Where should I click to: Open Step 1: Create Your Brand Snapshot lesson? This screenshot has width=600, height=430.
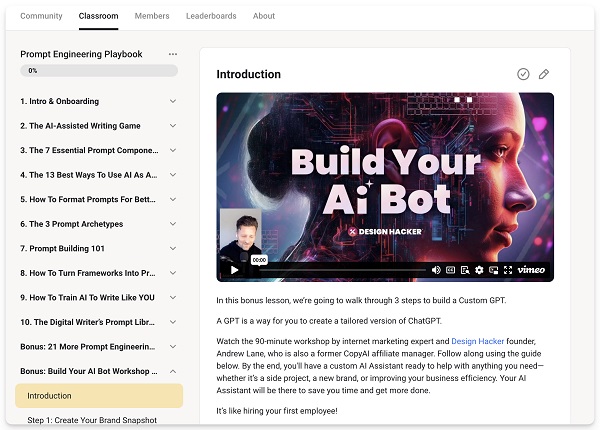[x=92, y=420]
